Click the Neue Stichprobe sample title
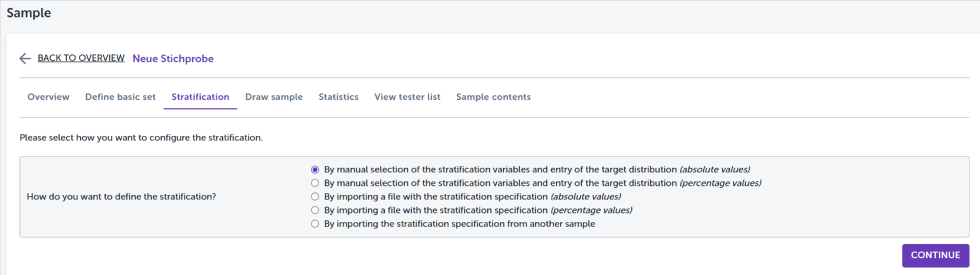Screen dimensions: 980x275 173,58
